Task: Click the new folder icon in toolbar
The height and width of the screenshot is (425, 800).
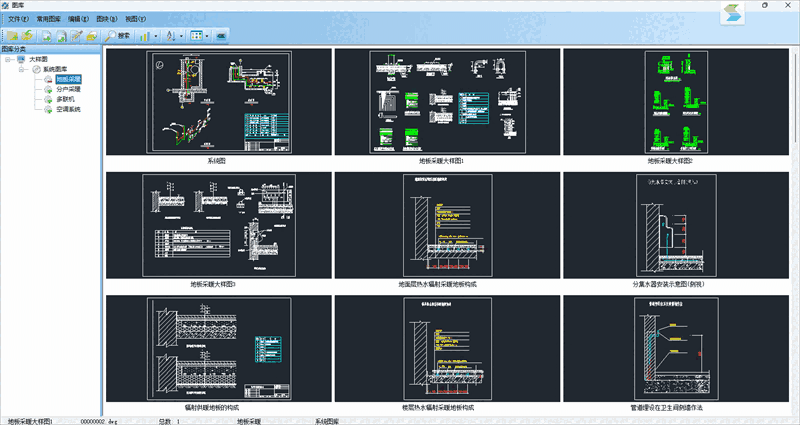Action: 12,36
